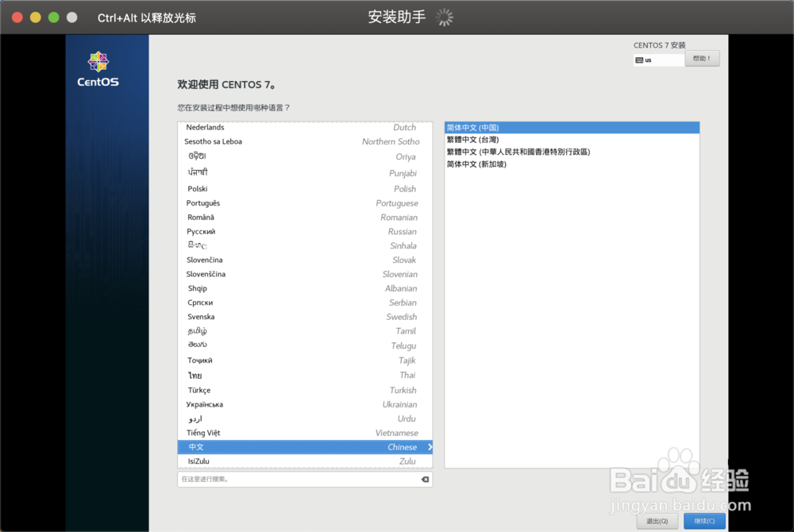Select the Türkçe Turkish language
Screen dimensions: 794x532
point(302,390)
